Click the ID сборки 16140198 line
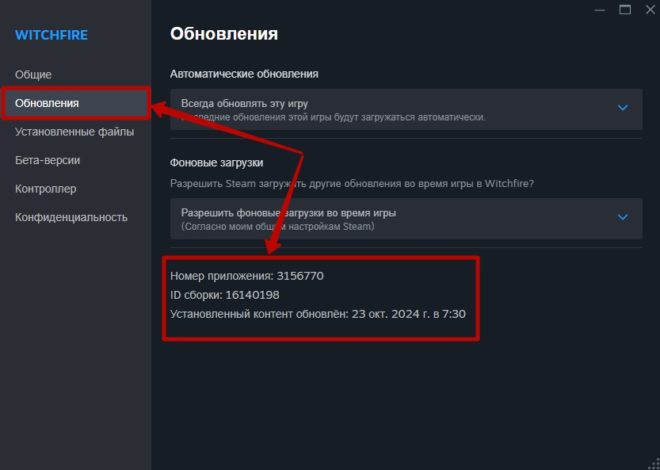660x470 pixels. (224, 295)
